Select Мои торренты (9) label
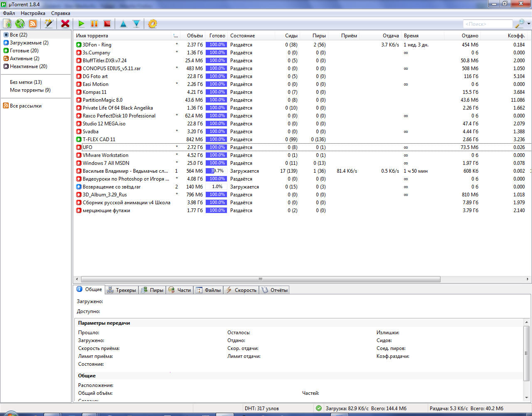The height and width of the screenshot is (416, 532). [30, 90]
